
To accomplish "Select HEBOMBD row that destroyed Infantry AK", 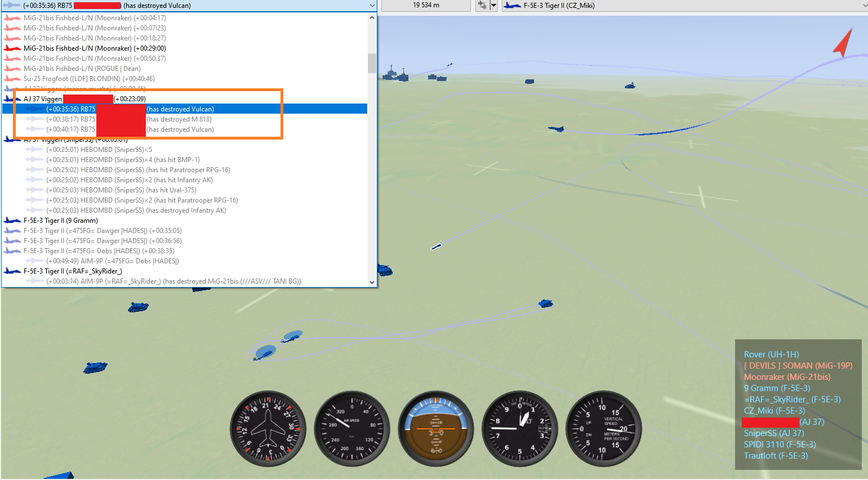I will tap(185, 210).
